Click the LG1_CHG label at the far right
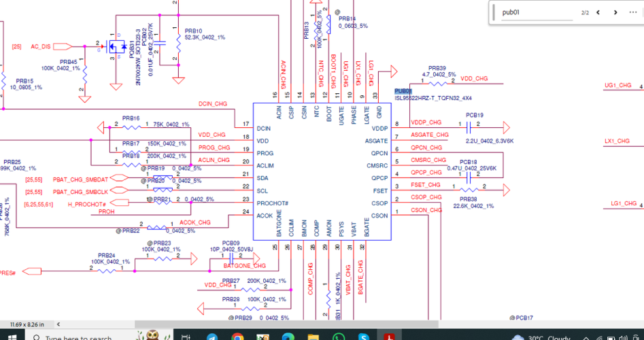This screenshot has height=340, width=644. (x=624, y=203)
